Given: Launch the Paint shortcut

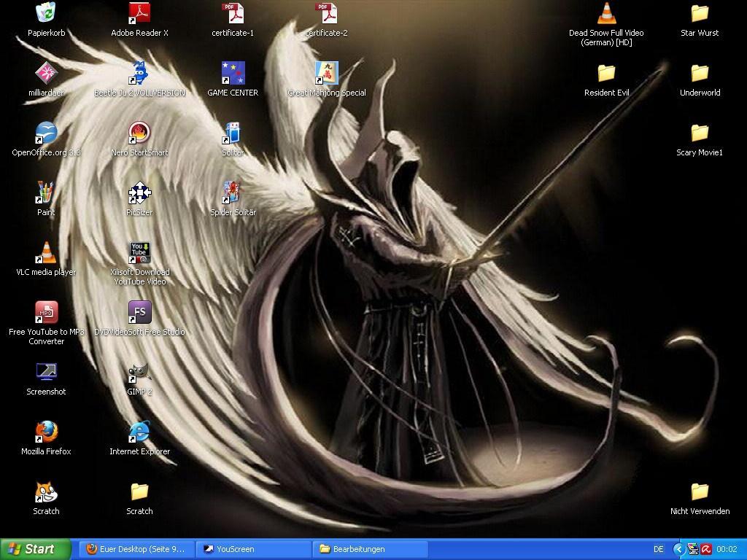Looking at the screenshot, I should pos(46,192).
